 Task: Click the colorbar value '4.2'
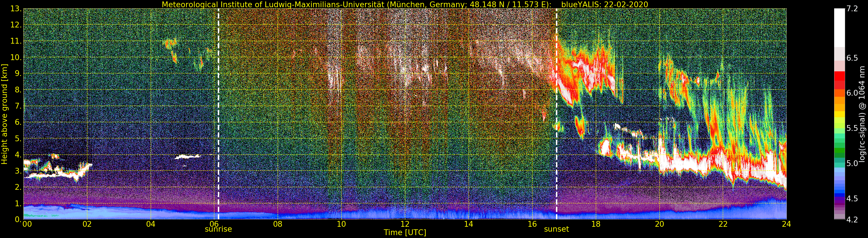pyautogui.click(x=852, y=220)
